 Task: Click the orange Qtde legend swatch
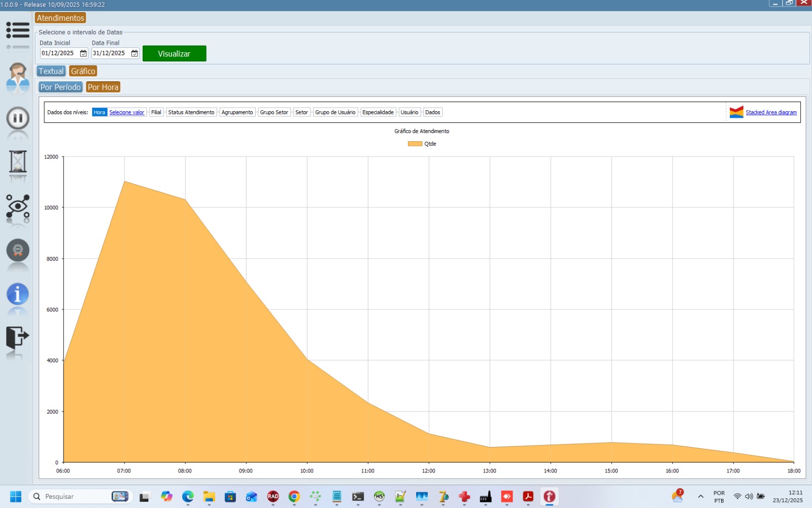click(x=415, y=144)
